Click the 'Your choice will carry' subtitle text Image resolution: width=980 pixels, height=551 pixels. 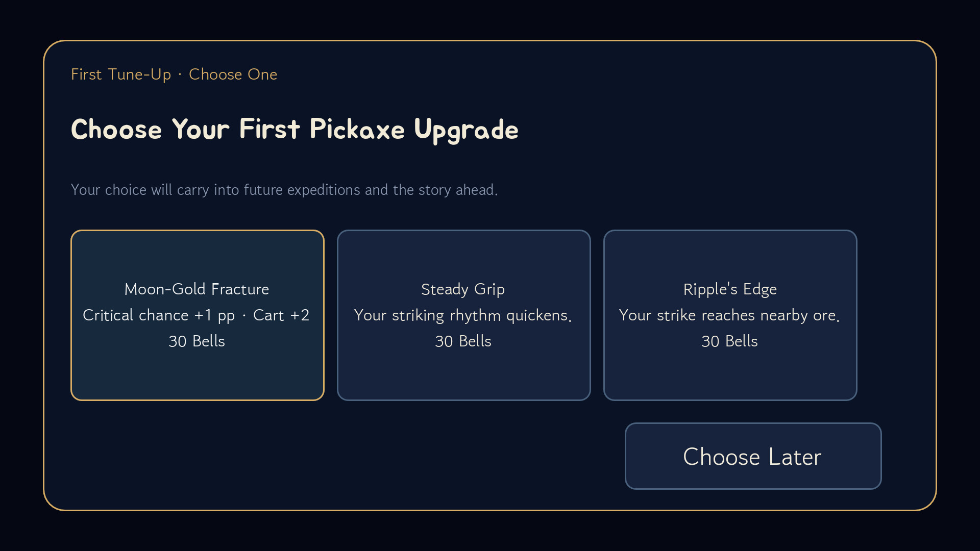point(284,190)
